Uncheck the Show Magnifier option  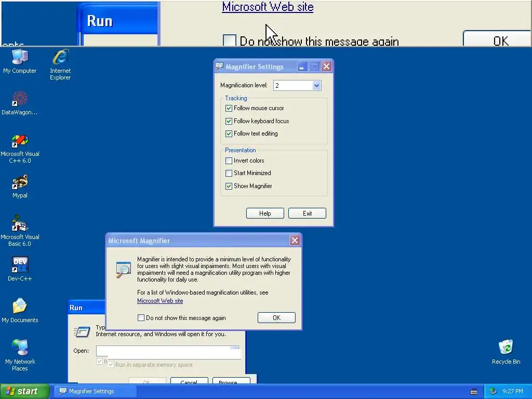tap(229, 186)
